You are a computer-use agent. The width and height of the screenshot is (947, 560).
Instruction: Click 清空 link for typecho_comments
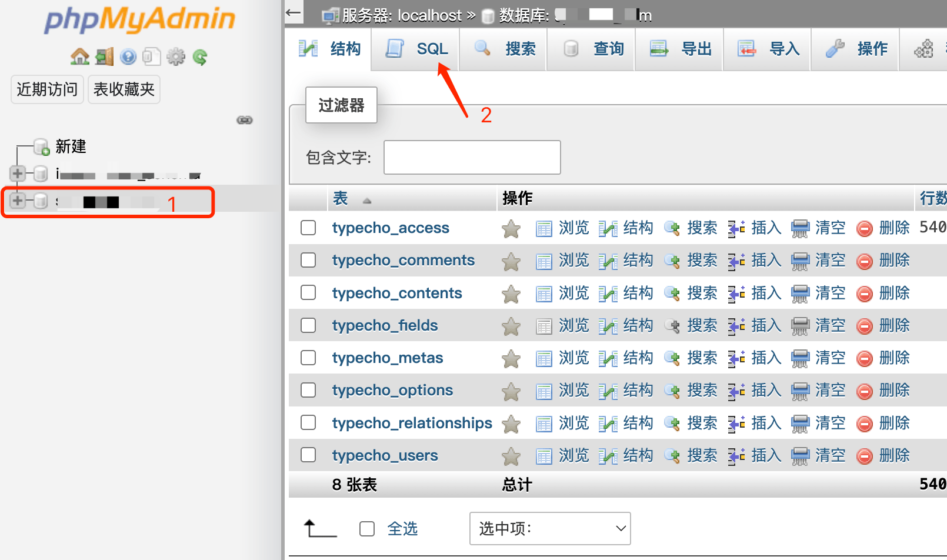tap(831, 260)
